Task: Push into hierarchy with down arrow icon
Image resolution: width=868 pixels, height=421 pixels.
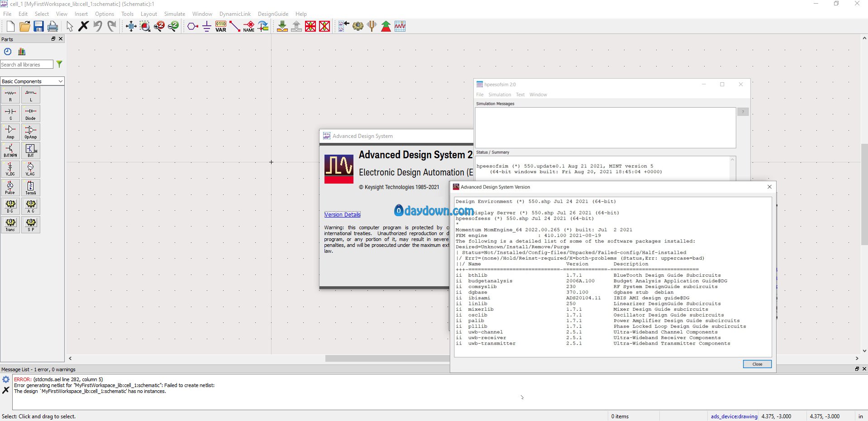Action: tap(282, 26)
